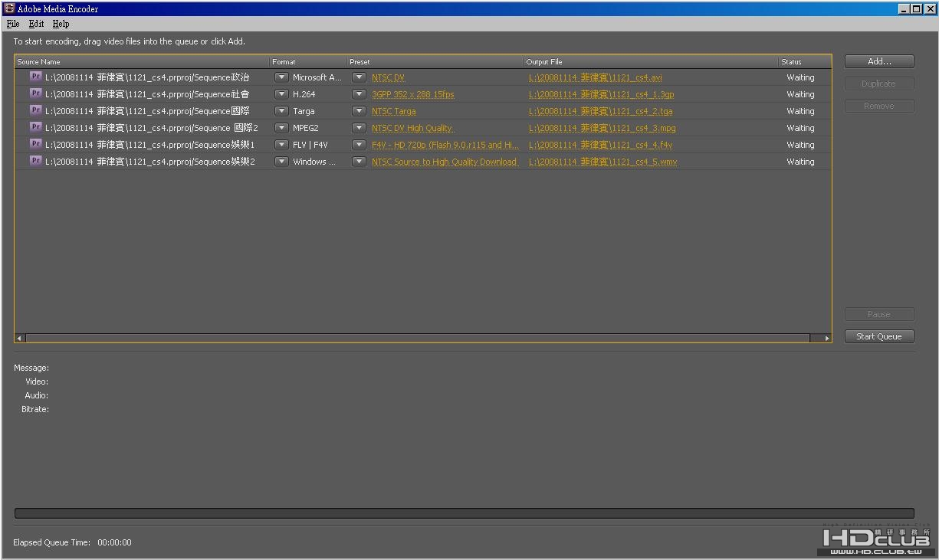Click the Source Name column header
The height and width of the screenshot is (560, 939).
point(143,61)
